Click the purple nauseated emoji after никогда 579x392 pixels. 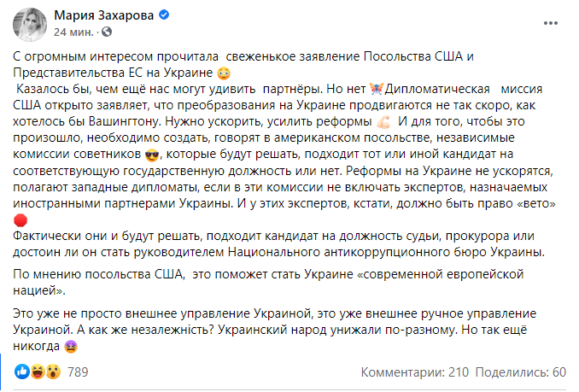(x=71, y=347)
